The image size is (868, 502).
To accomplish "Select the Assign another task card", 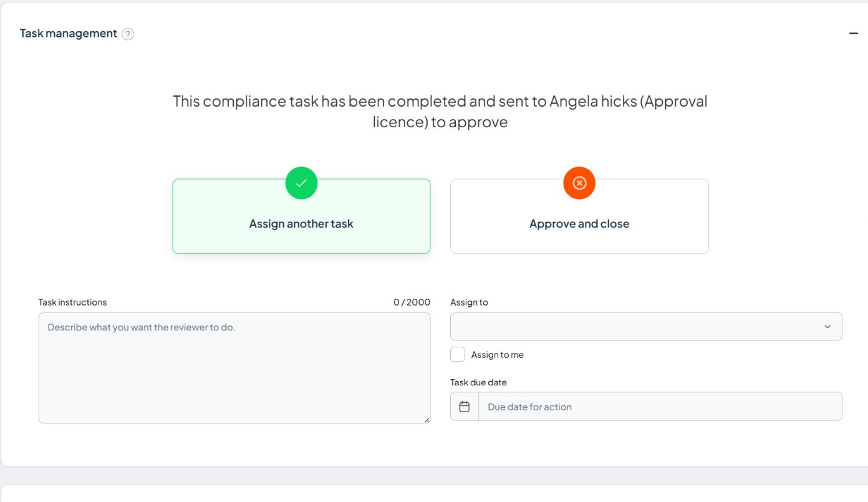I will click(x=301, y=216).
